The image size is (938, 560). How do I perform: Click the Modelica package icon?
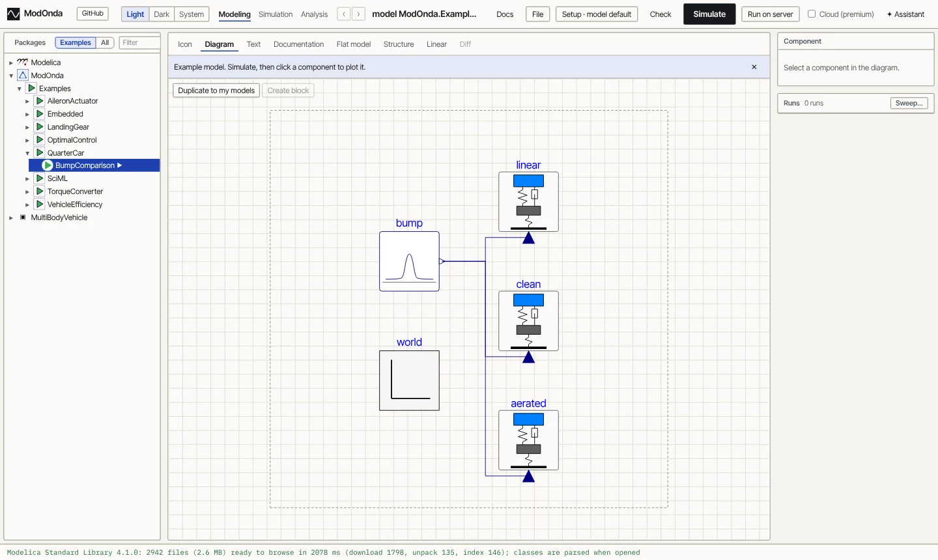coord(23,63)
